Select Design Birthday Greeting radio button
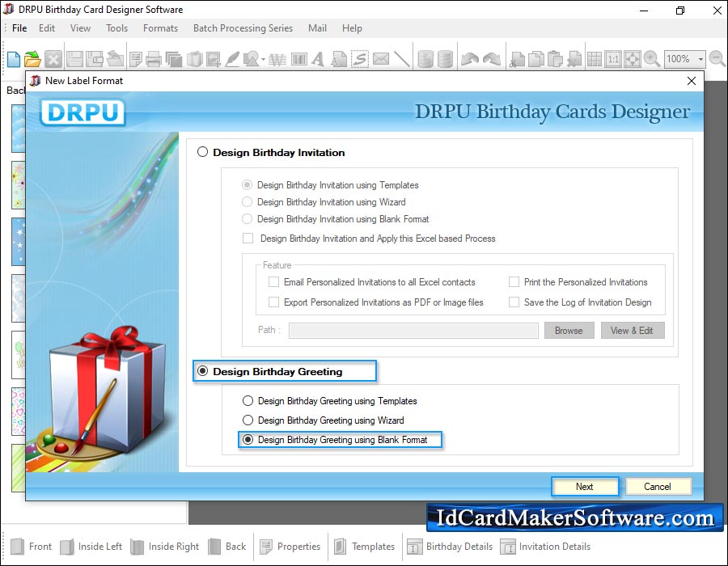 click(202, 371)
